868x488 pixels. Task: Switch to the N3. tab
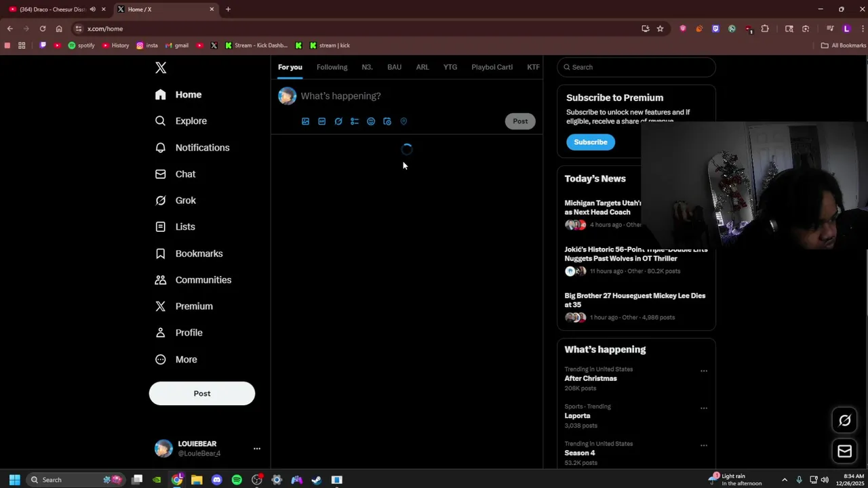pyautogui.click(x=367, y=67)
